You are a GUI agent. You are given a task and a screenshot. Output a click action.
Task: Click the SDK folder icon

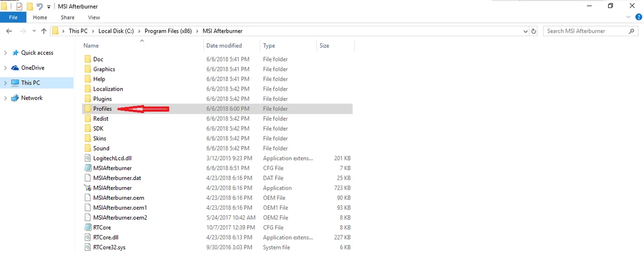click(x=88, y=128)
